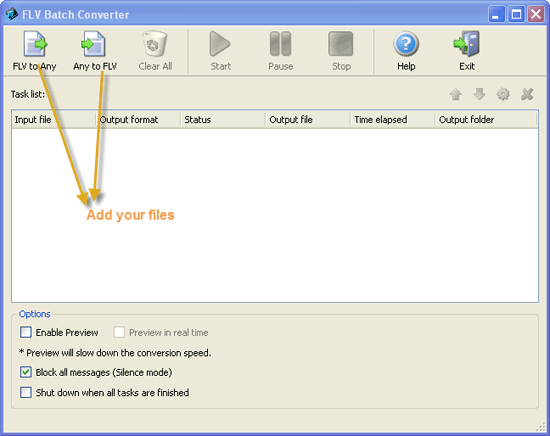Move selected task down with arrow icon

479,94
